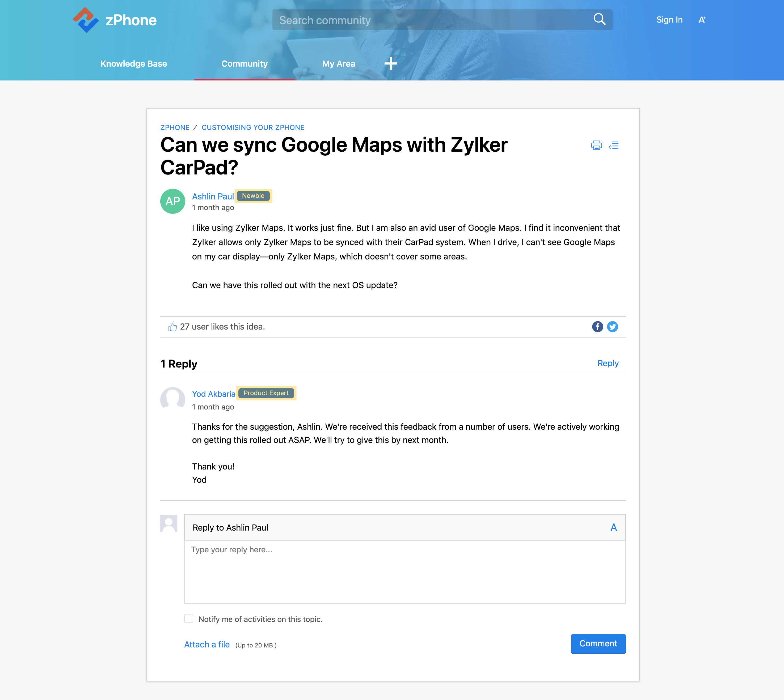Viewport: 784px width, 700px height.
Task: Click the zPhone logo icon
Action: pos(86,20)
